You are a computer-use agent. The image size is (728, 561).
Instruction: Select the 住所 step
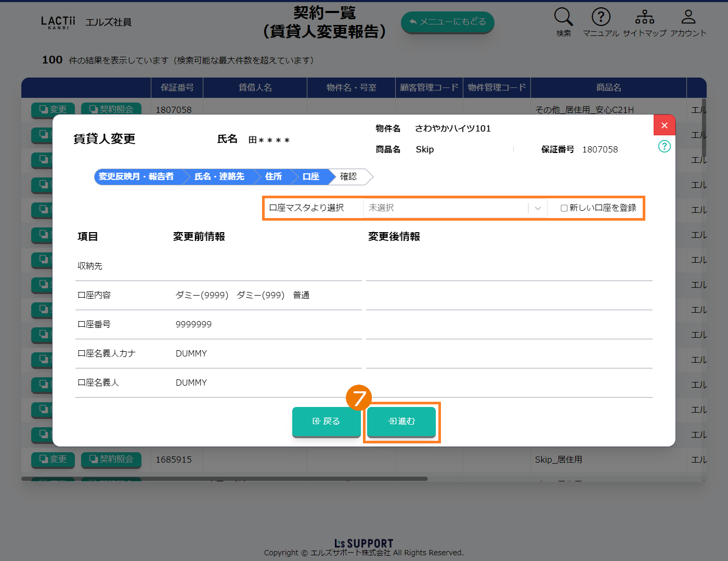[x=273, y=177]
